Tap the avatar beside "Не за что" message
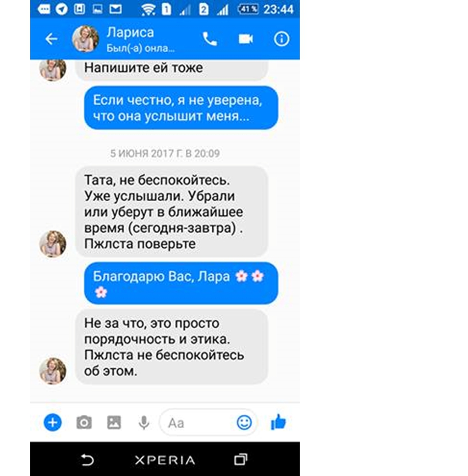Image resolution: width=468 pixels, height=476 pixels. click(53, 371)
